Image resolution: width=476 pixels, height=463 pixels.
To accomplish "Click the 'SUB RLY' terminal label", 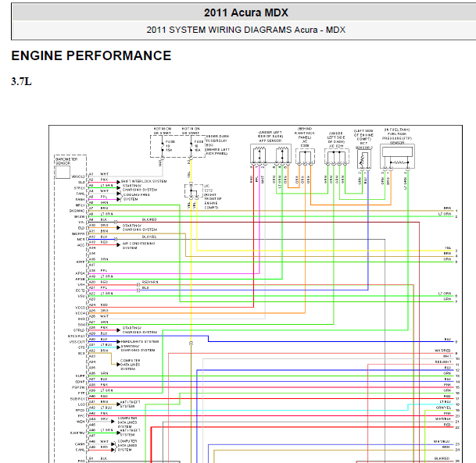I will pos(77,399).
